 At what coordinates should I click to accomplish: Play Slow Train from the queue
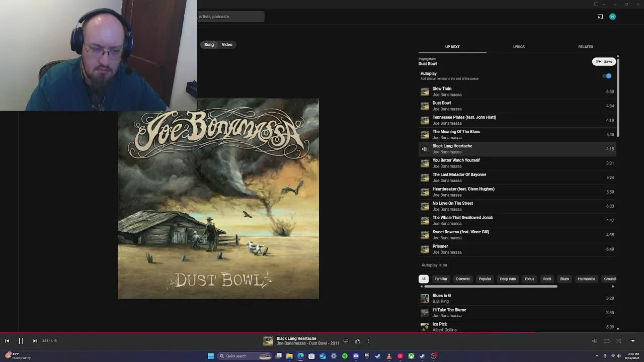click(x=517, y=92)
